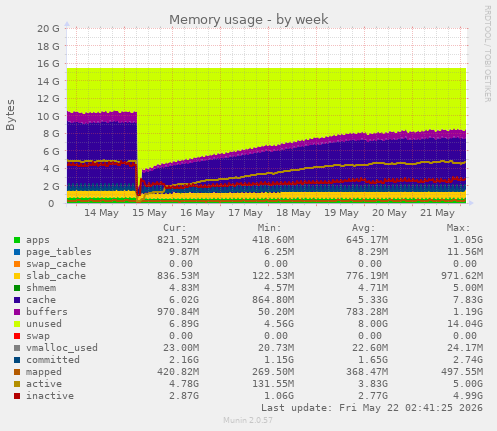The width and height of the screenshot is (497, 431).
Task: Click the 'page_tables' legend label
Action: (x=59, y=252)
